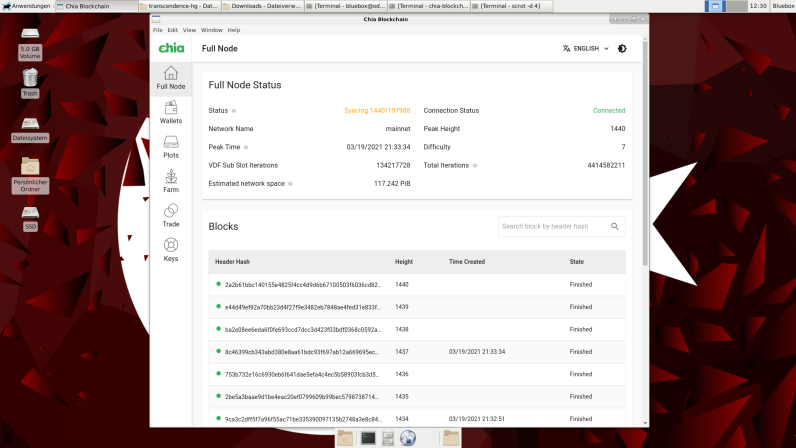Open the Anwendungen applications menu
The height and width of the screenshot is (448, 796).
click(26, 6)
